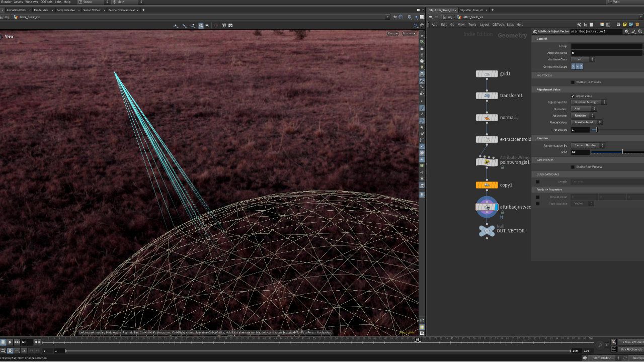The width and height of the screenshot is (644, 362).
Task: Uncheck the Adjust Value checkbox
Action: (x=573, y=96)
